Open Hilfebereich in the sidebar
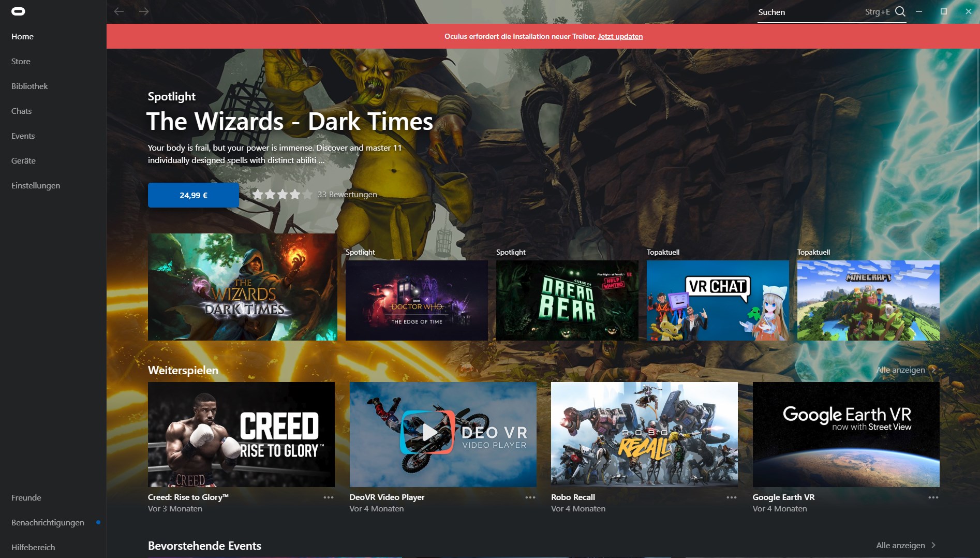This screenshot has height=558, width=980. [x=33, y=547]
